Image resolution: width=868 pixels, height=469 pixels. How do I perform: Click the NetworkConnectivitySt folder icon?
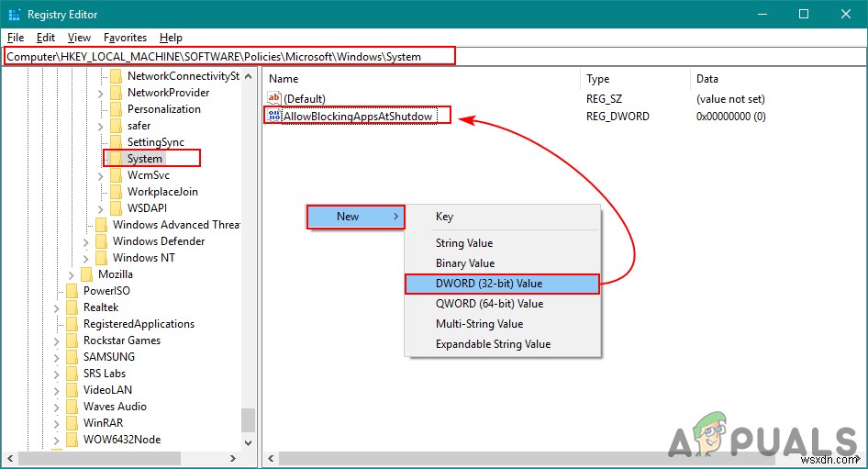[117, 76]
